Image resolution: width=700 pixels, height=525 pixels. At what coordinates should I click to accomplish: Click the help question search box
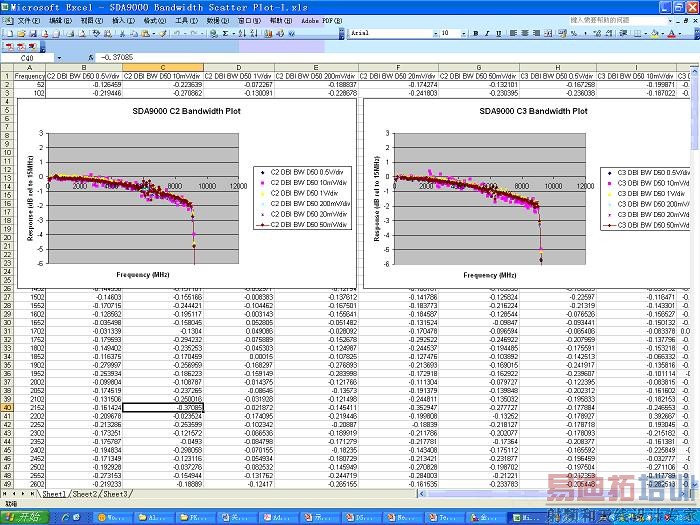point(618,20)
